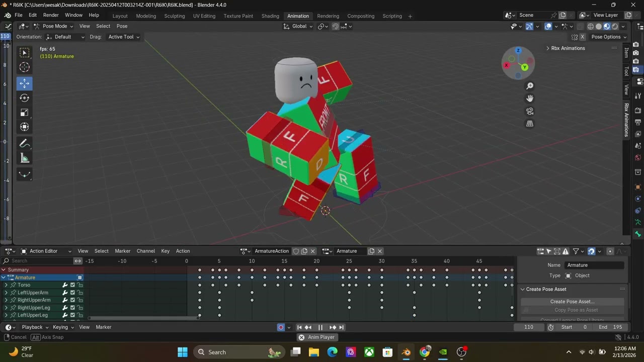This screenshot has width=644, height=362.
Task: Toggle the LeftUpperArm channel checkbox
Action: click(x=72, y=293)
